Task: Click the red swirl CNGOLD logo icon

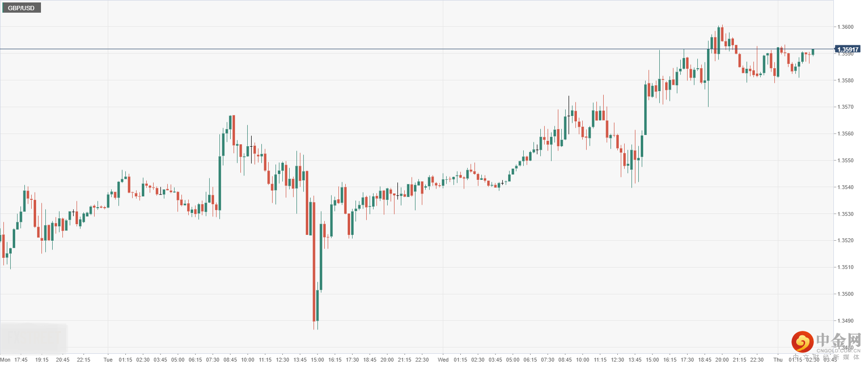Action: point(802,342)
